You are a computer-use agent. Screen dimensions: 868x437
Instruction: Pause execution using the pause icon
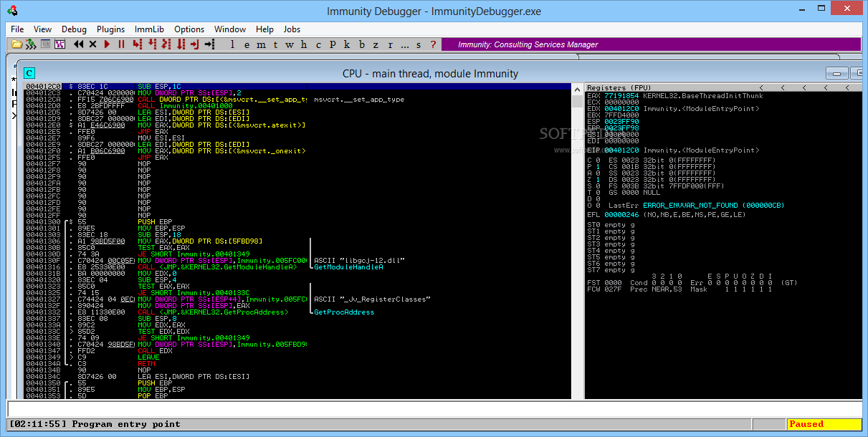click(x=121, y=44)
